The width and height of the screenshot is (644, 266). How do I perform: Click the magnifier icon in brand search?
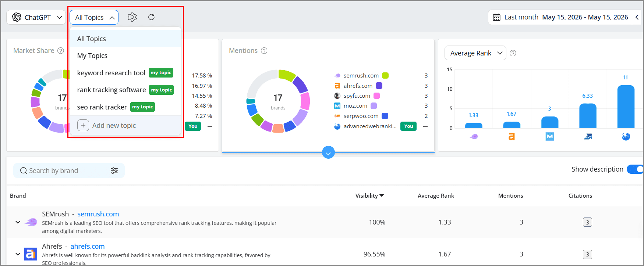coord(24,171)
